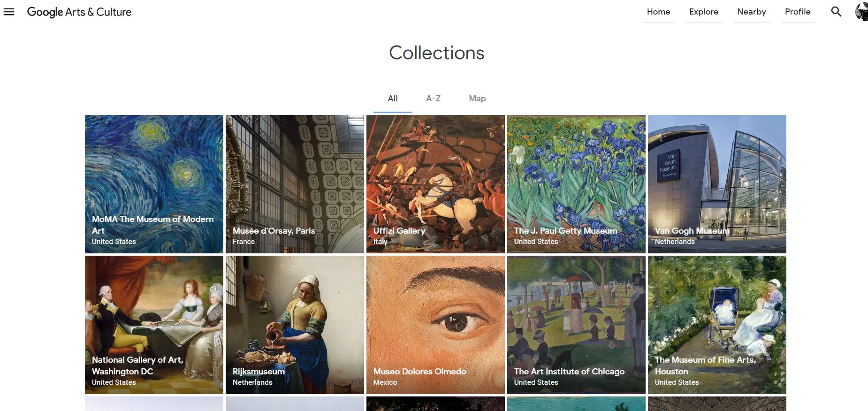Switch to the Map tab
868x411 pixels.
(x=477, y=99)
